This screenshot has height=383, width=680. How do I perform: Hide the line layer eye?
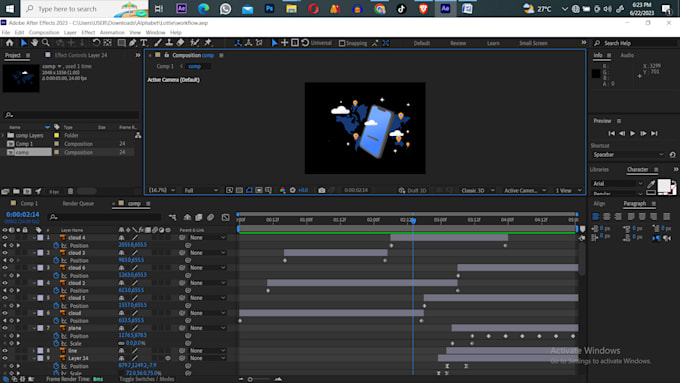pyautogui.click(x=5, y=350)
